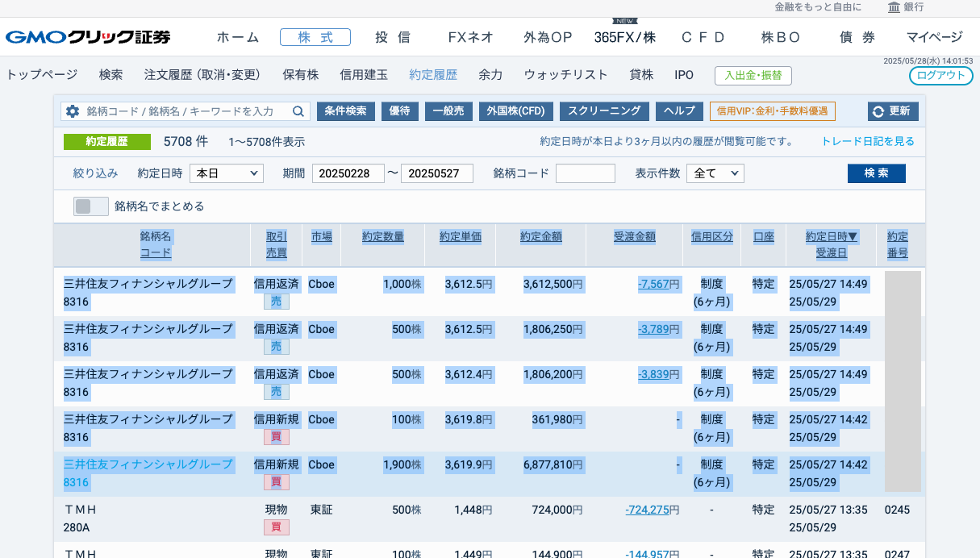
Task: Click the magnifier search icon
Action: 298,111
